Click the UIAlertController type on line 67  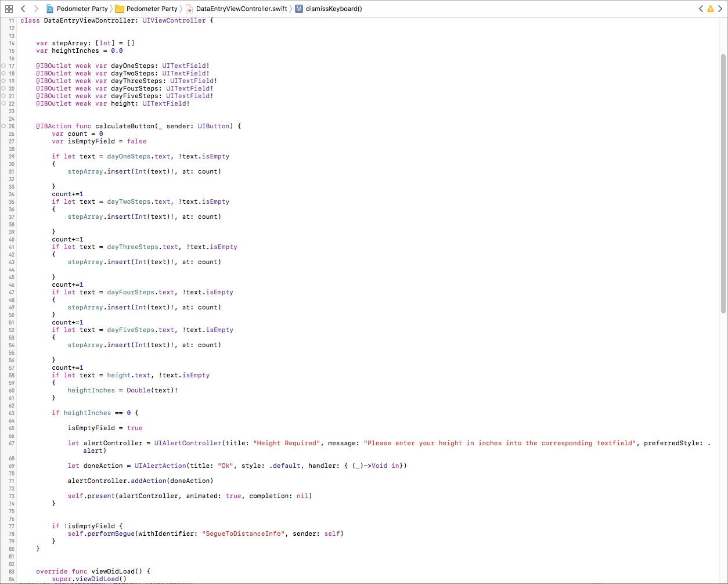[188, 443]
